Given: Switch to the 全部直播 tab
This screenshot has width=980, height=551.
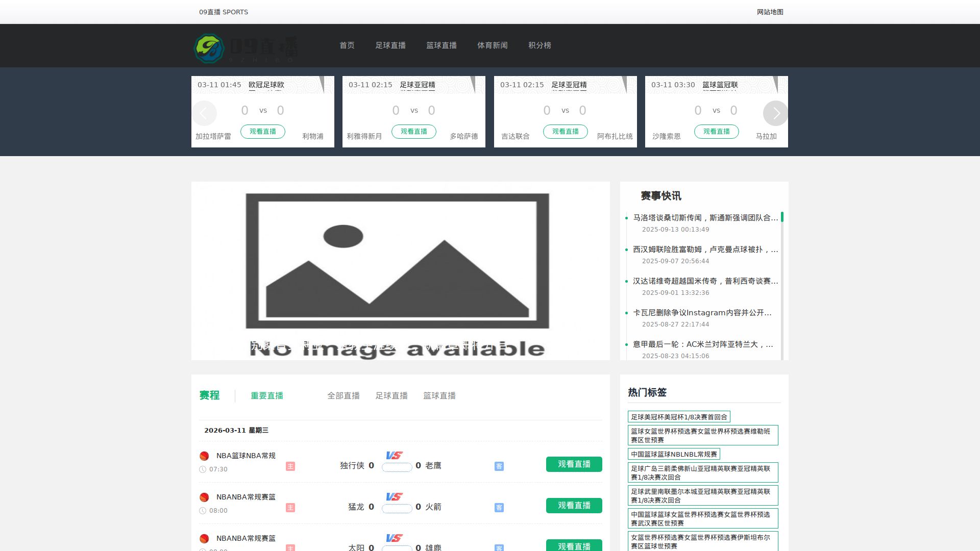Looking at the screenshot, I should 343,395.
